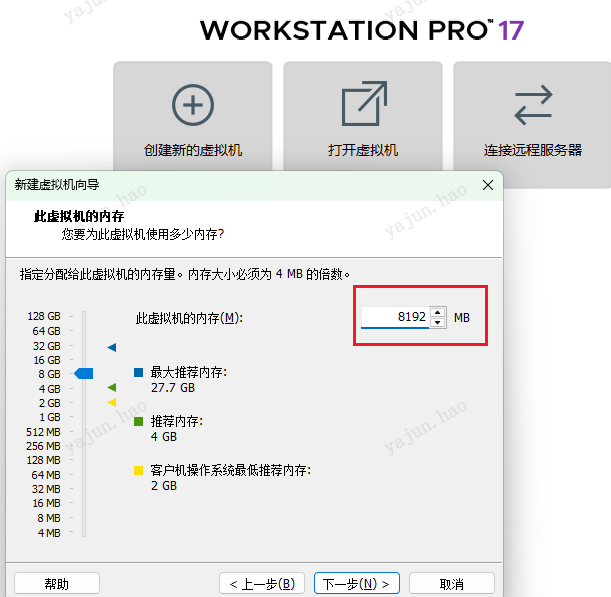Close the 新建虚拟机向导 dialog

[x=488, y=185]
